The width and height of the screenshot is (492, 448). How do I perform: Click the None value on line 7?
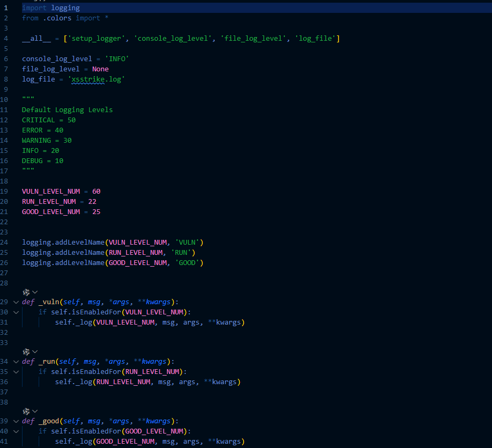(100, 69)
